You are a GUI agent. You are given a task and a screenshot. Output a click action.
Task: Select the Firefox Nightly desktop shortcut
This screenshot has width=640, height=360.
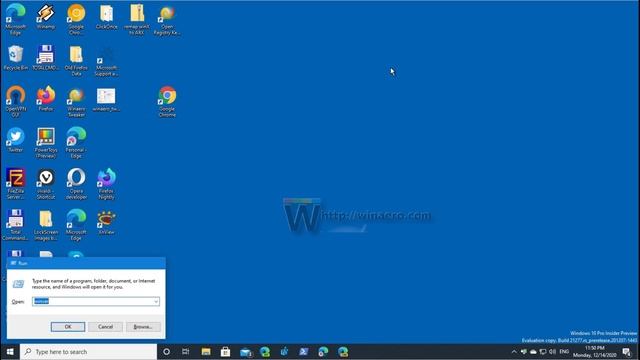tap(107, 184)
